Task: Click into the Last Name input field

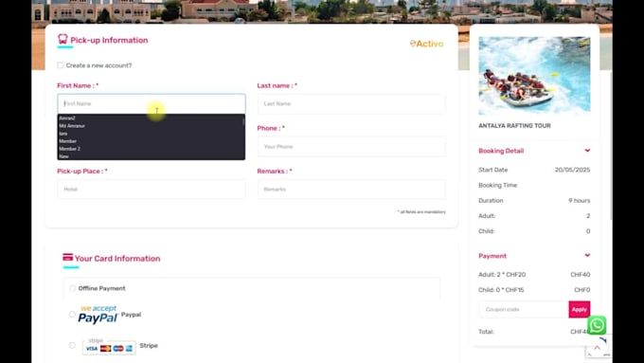Action: pyautogui.click(x=351, y=104)
